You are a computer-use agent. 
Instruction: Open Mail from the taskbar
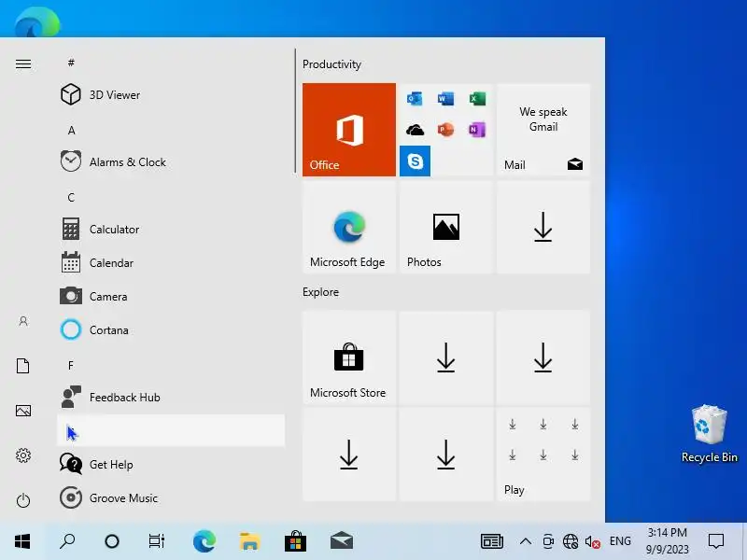(x=342, y=541)
